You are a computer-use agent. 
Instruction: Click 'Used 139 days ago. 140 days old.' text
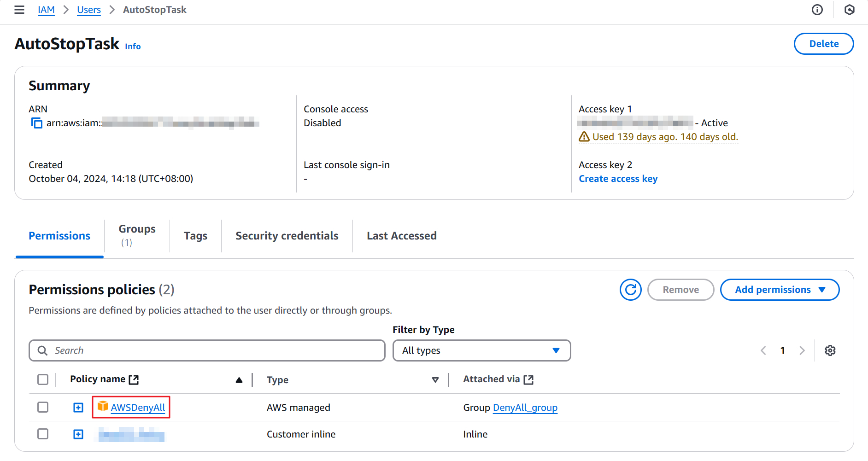665,137
